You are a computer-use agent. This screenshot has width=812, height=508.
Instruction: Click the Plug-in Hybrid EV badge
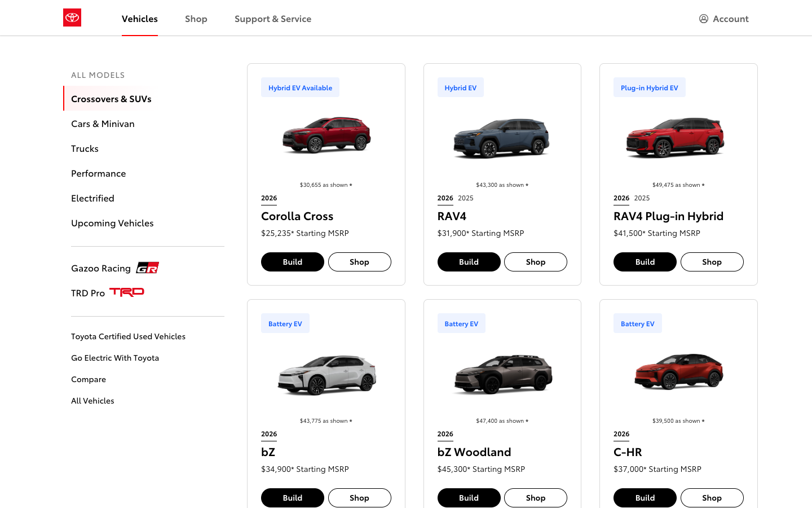[x=650, y=87]
